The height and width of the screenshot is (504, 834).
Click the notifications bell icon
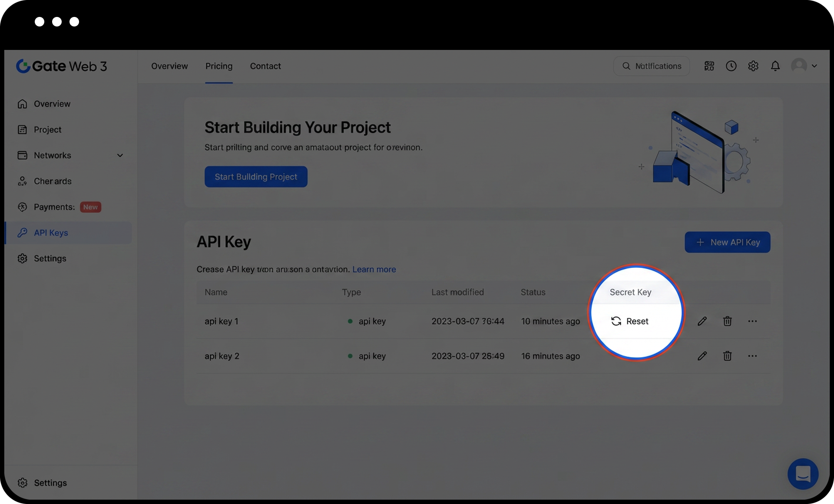tap(775, 66)
